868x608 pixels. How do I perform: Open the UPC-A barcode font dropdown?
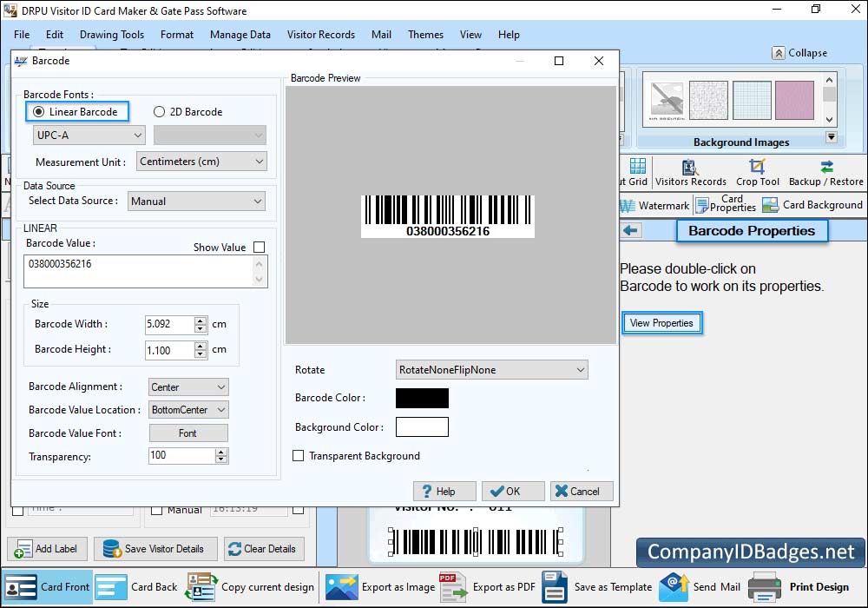click(89, 135)
